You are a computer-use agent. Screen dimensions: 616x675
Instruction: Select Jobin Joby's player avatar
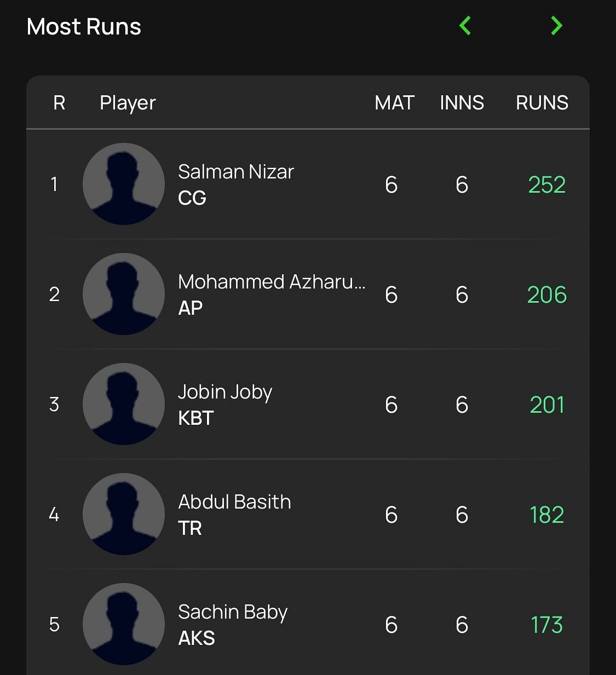click(x=124, y=404)
